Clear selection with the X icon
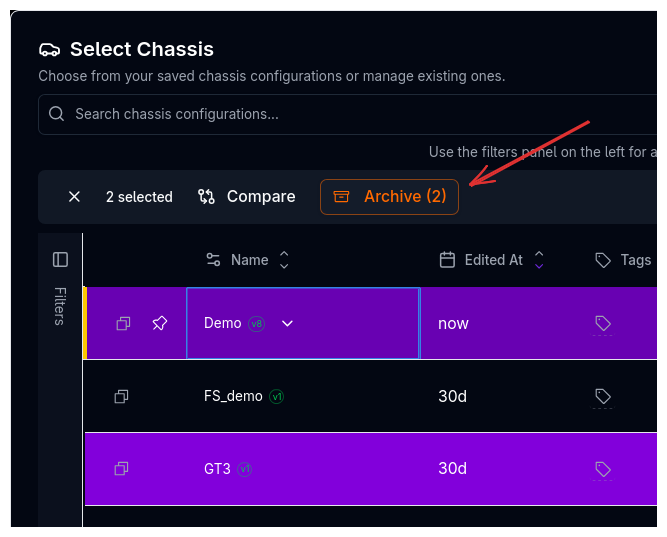Viewport: 667px width, 537px height. coord(74,197)
